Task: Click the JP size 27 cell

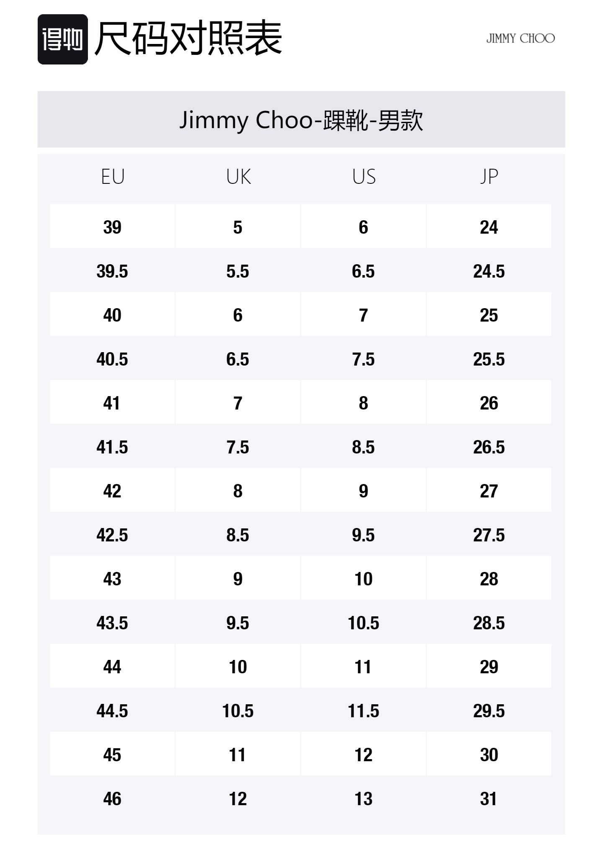Action: [x=489, y=491]
